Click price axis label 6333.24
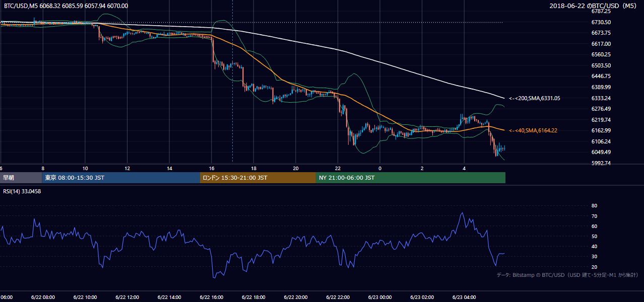This screenshot has width=644, height=302. coord(601,98)
